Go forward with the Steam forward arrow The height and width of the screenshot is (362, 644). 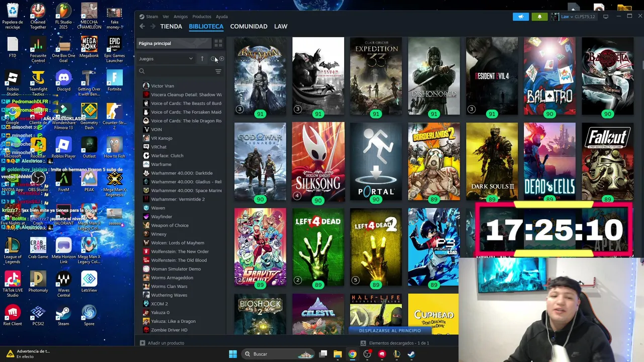pos(152,26)
